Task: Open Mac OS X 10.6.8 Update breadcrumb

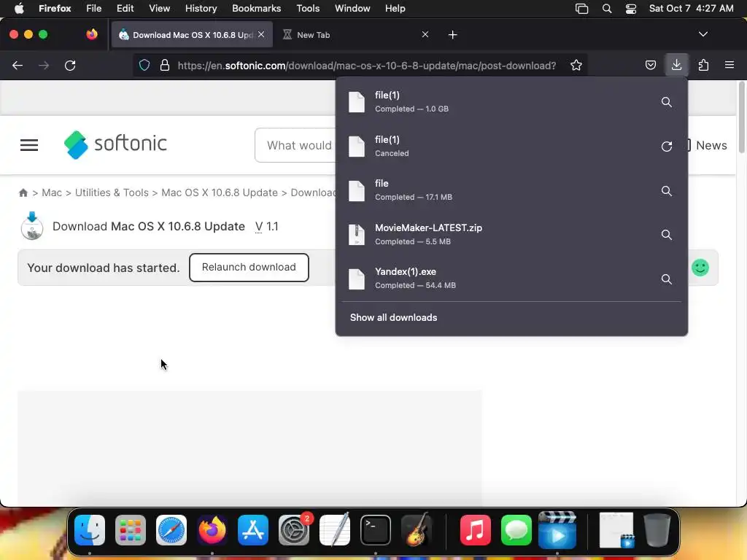Action: coord(220,192)
